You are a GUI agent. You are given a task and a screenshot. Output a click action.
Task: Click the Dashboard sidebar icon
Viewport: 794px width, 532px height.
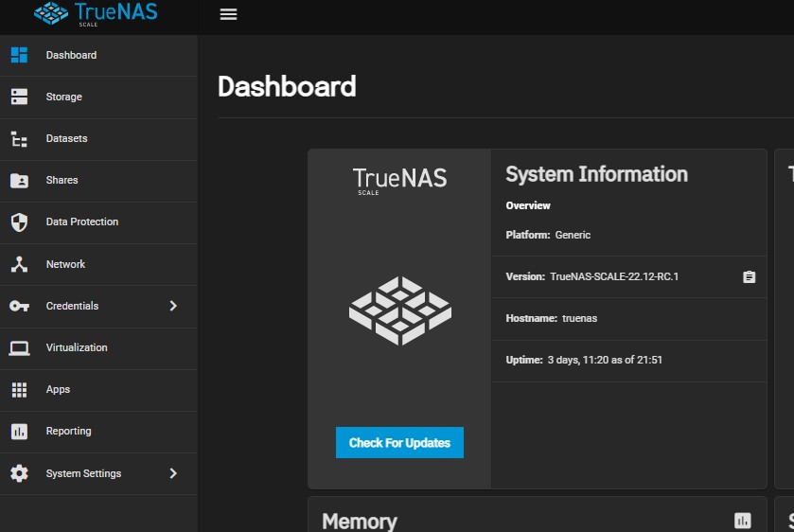[x=19, y=55]
